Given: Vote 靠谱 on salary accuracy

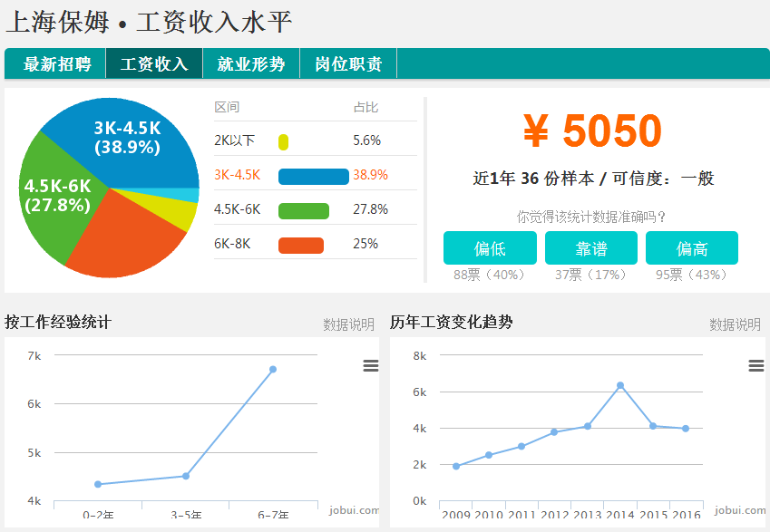Looking at the screenshot, I should coord(590,248).
